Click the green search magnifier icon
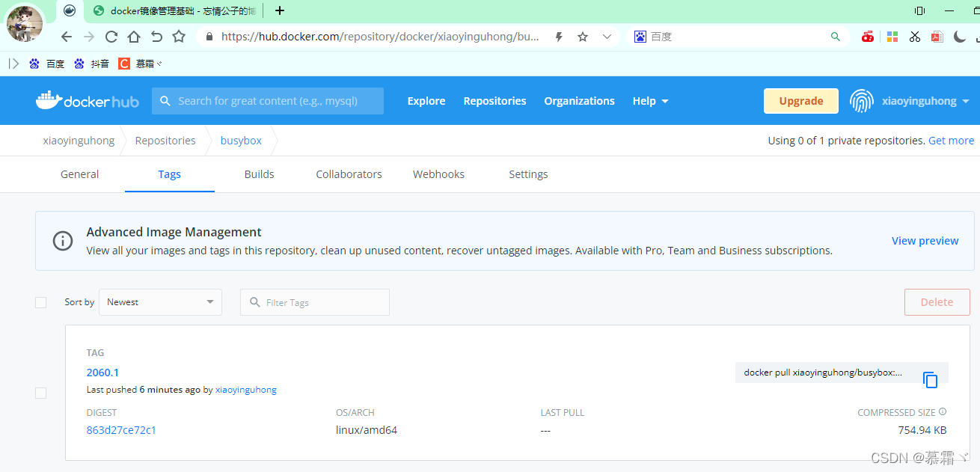980x472 pixels. (836, 37)
